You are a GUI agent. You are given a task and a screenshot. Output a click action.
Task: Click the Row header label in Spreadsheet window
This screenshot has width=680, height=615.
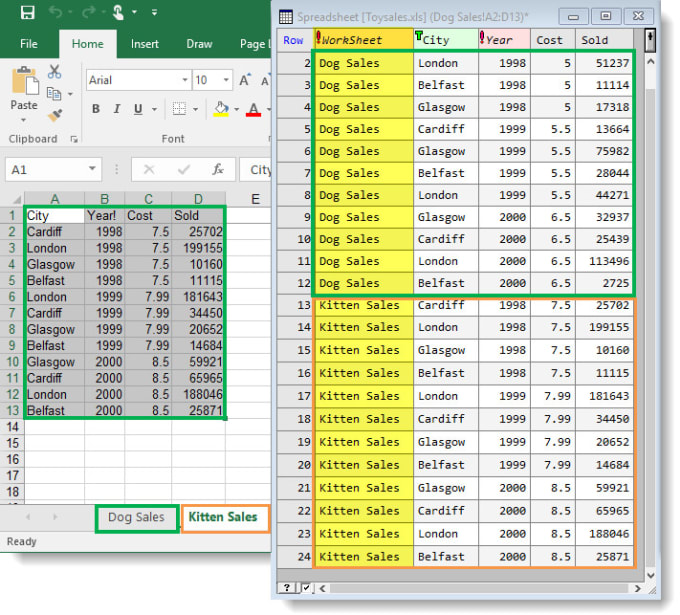[x=294, y=40]
